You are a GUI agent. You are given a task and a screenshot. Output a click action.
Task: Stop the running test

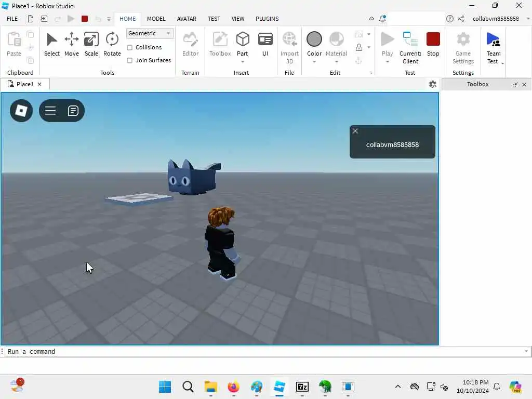(x=433, y=44)
